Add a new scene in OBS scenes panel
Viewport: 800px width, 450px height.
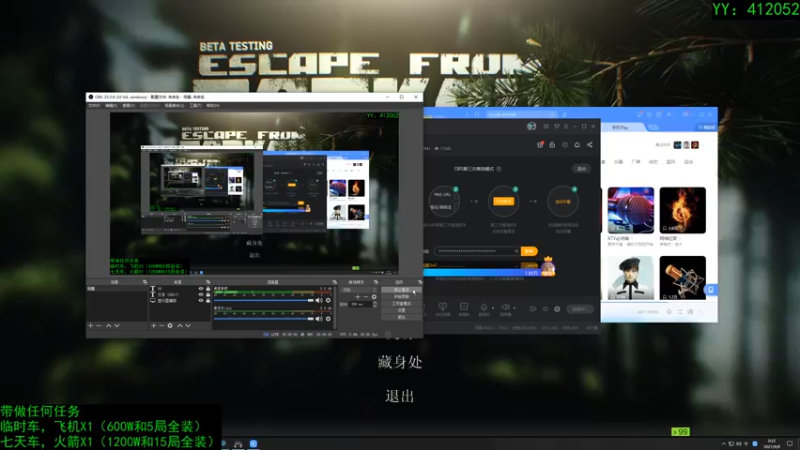(x=90, y=326)
